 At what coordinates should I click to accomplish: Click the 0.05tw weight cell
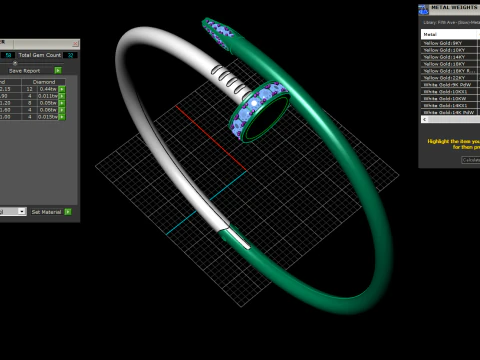pyautogui.click(x=48, y=103)
